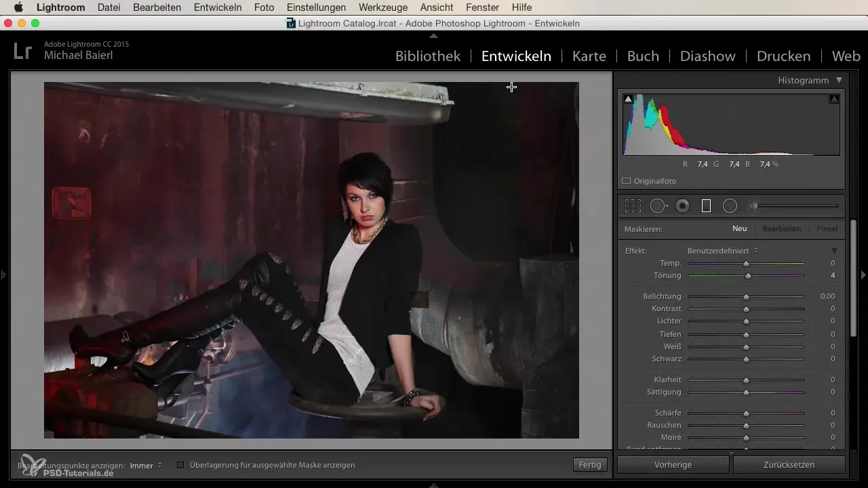Open the Apple menu

coord(18,7)
